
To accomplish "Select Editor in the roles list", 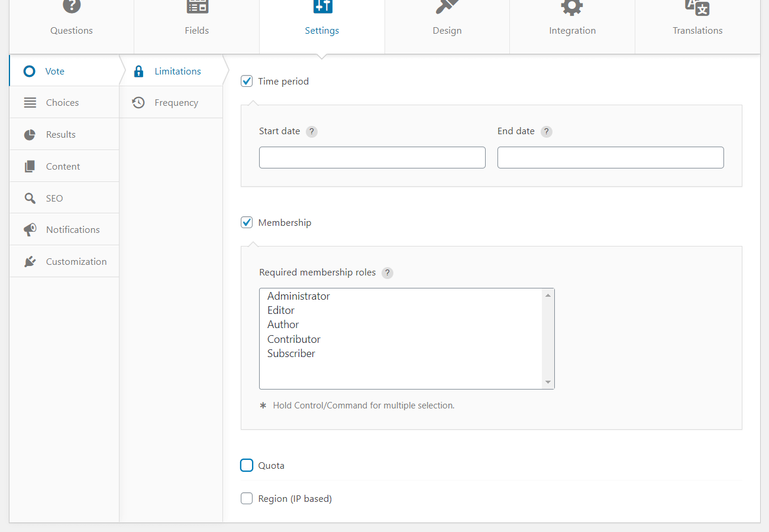I will (401, 310).
